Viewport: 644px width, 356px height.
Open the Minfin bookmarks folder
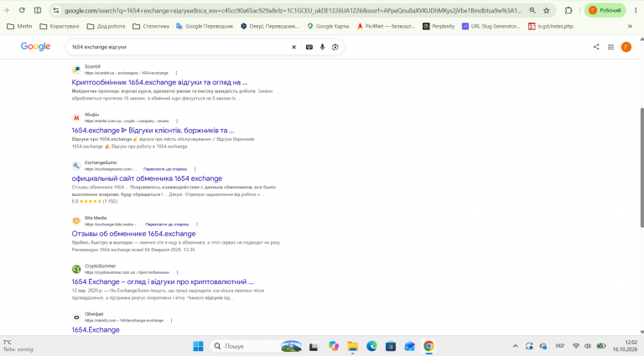click(x=20, y=26)
